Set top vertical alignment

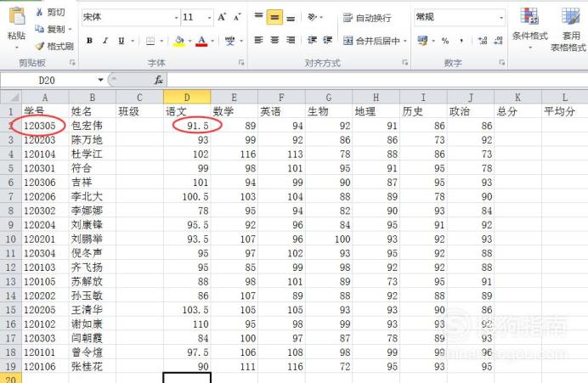point(259,17)
